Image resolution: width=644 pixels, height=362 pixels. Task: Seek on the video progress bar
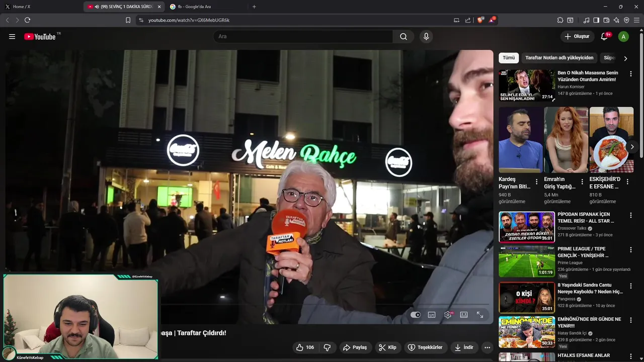[250, 305]
